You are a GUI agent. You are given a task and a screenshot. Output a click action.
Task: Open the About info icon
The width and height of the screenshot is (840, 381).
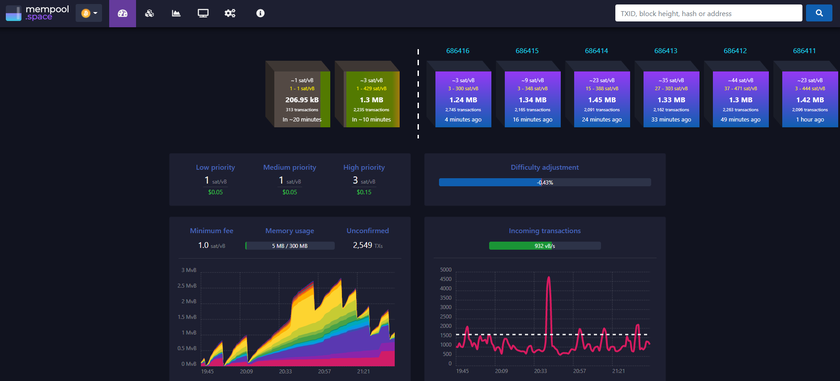260,13
